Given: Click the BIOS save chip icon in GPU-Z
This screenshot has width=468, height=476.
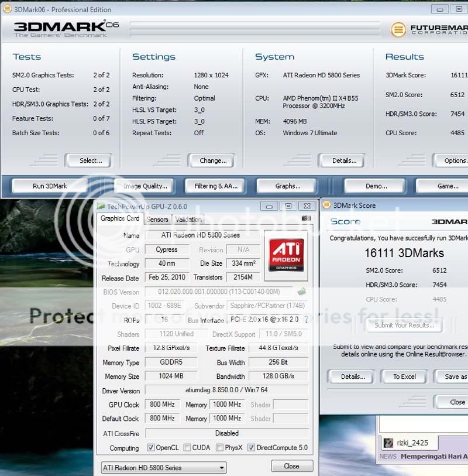Looking at the screenshot, I should click(x=302, y=292).
